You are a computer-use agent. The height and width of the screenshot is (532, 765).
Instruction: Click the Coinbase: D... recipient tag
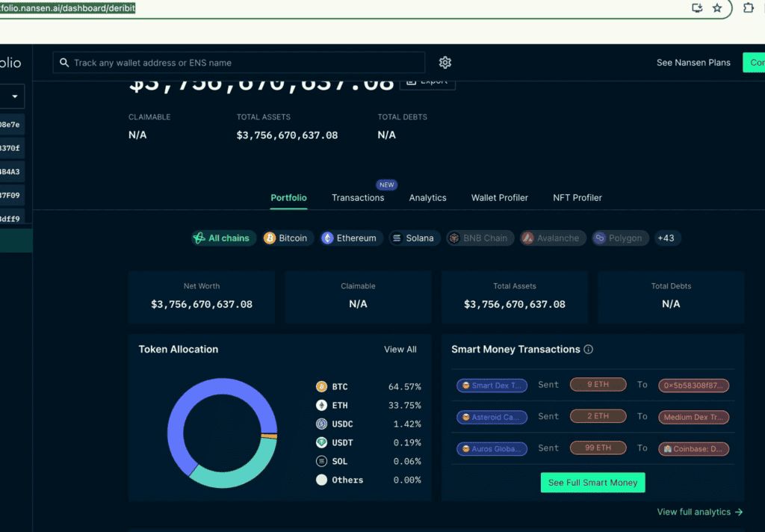tap(693, 448)
